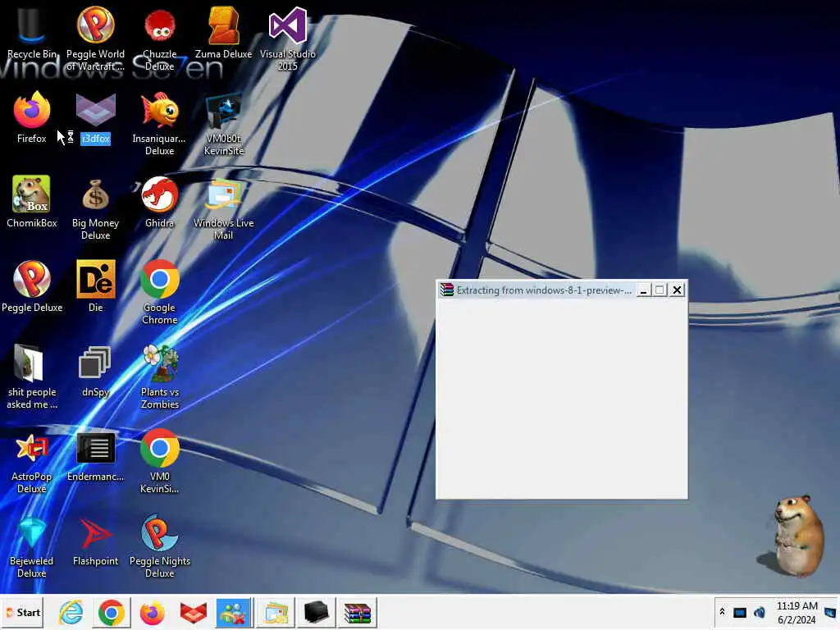Image resolution: width=840 pixels, height=630 pixels.
Task: Click the WinRAR icon in the extraction title bar
Action: [447, 290]
